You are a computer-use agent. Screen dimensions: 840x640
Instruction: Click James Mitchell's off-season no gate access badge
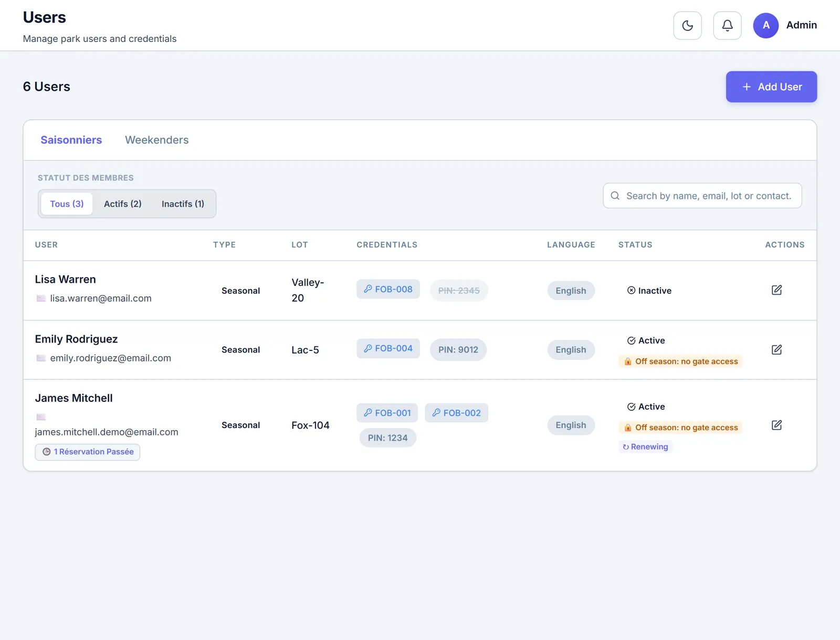[x=681, y=428]
